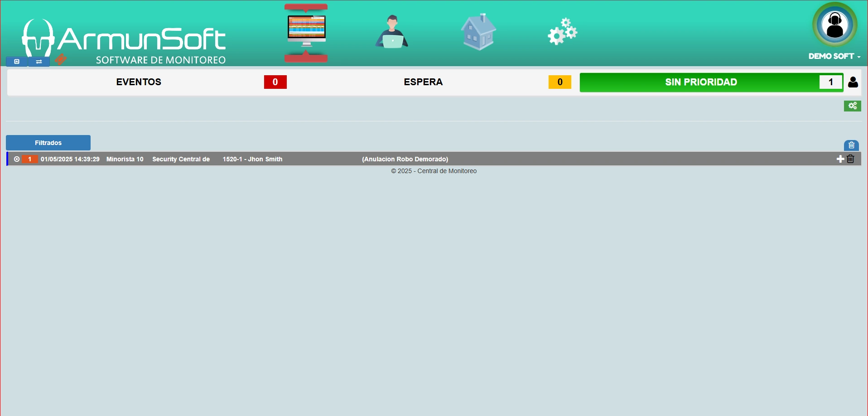Viewport: 868px width, 416px height.
Task: Open the DEMO SOFT user dropdown
Action: coord(834,56)
